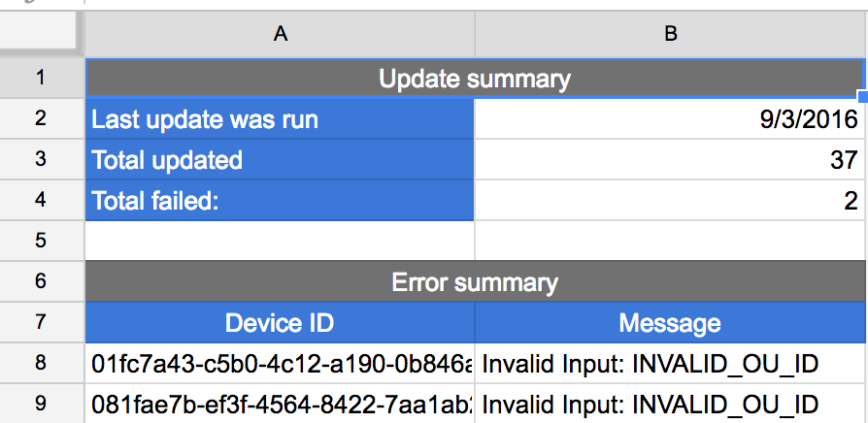
Task: Select row 8 header
Action: point(42,363)
